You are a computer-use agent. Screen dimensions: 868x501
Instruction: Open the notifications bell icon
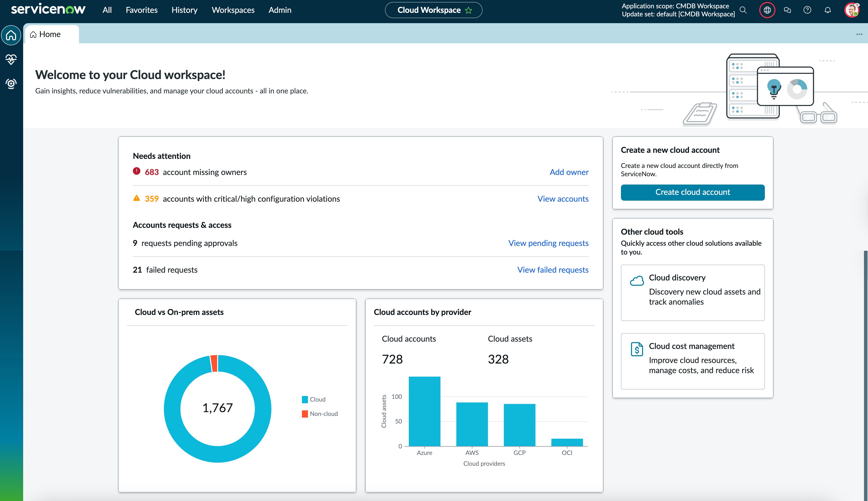[x=827, y=10]
